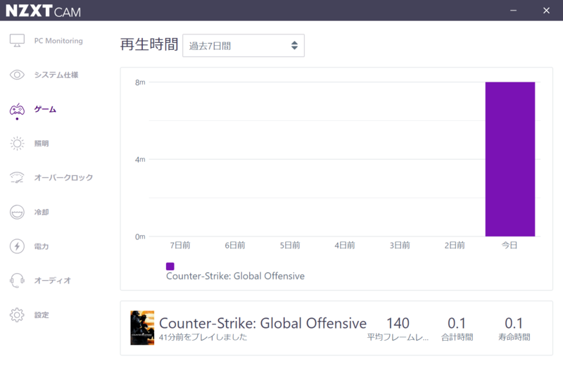Click the 4日前 axis label

345,245
